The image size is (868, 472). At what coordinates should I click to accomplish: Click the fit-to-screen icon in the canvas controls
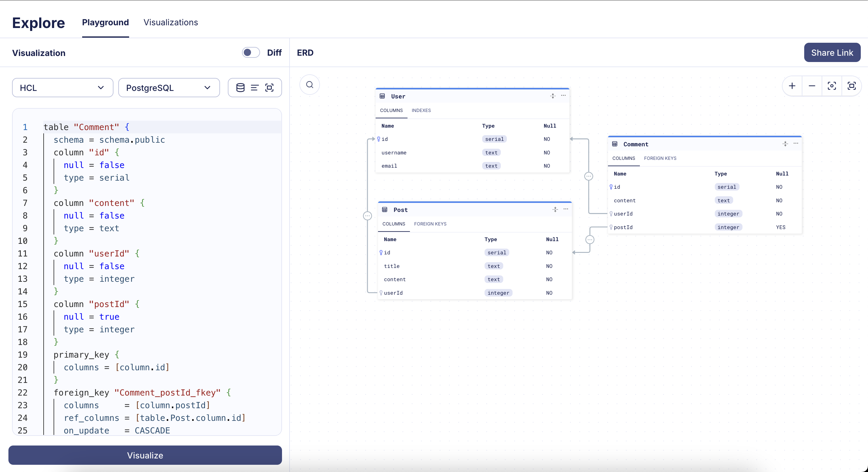[x=852, y=86]
